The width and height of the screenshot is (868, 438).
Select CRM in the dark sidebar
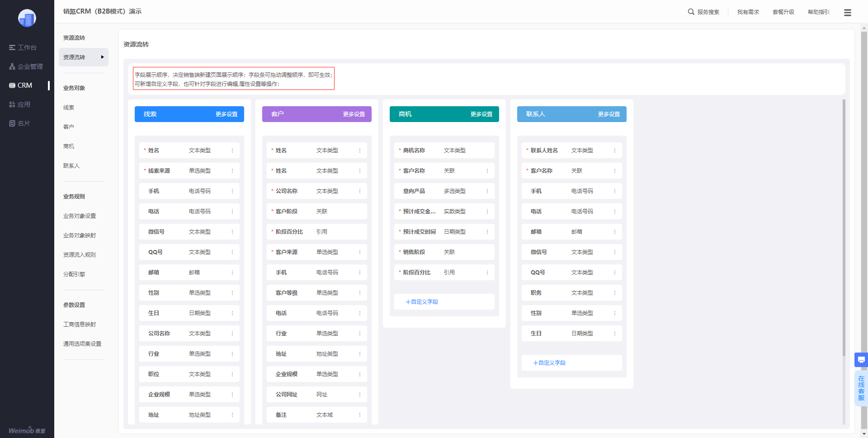point(21,85)
